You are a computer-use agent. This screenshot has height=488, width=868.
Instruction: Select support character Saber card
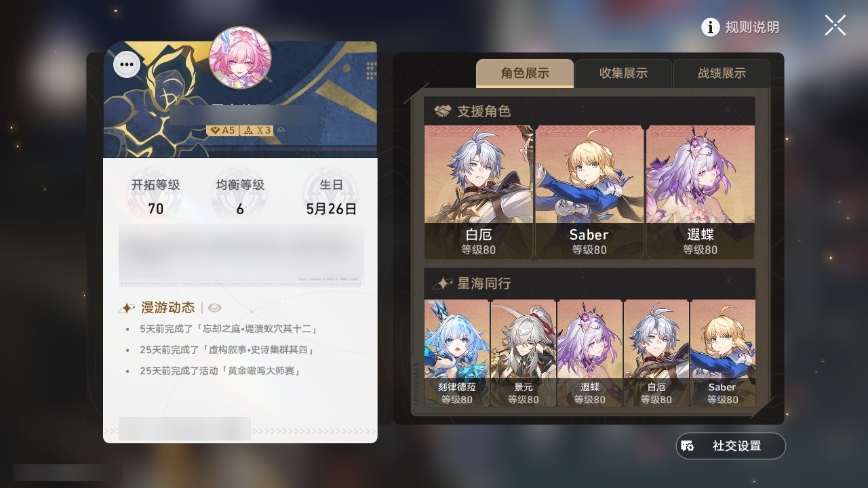[589, 192]
